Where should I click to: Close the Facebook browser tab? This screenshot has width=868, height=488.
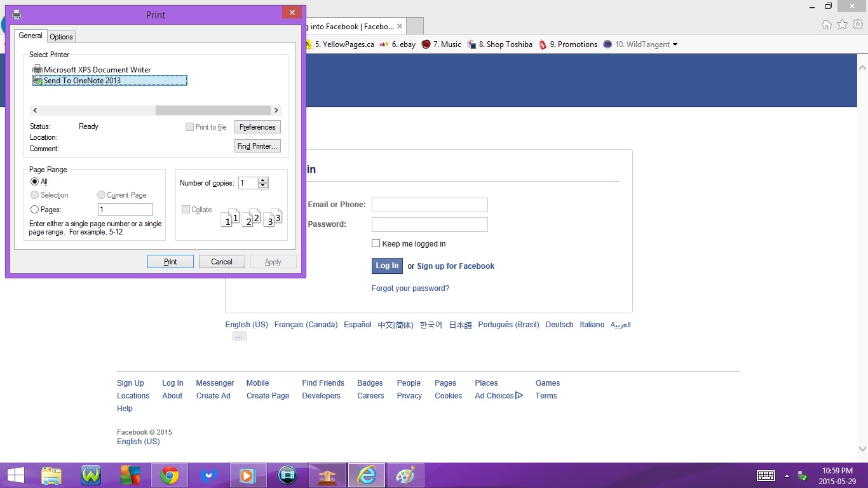400,27
